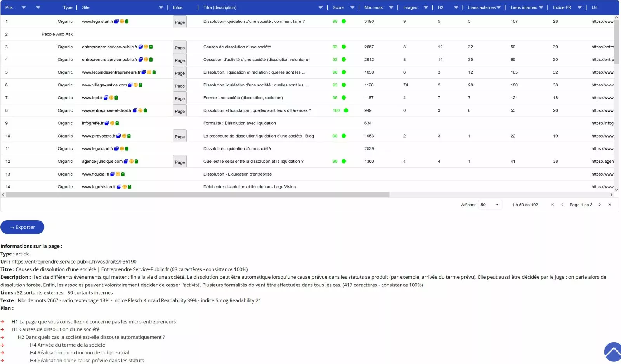The height and width of the screenshot is (364, 621).
Task: Open the Nbr. mots column filter icon
Action: tap(391, 7)
